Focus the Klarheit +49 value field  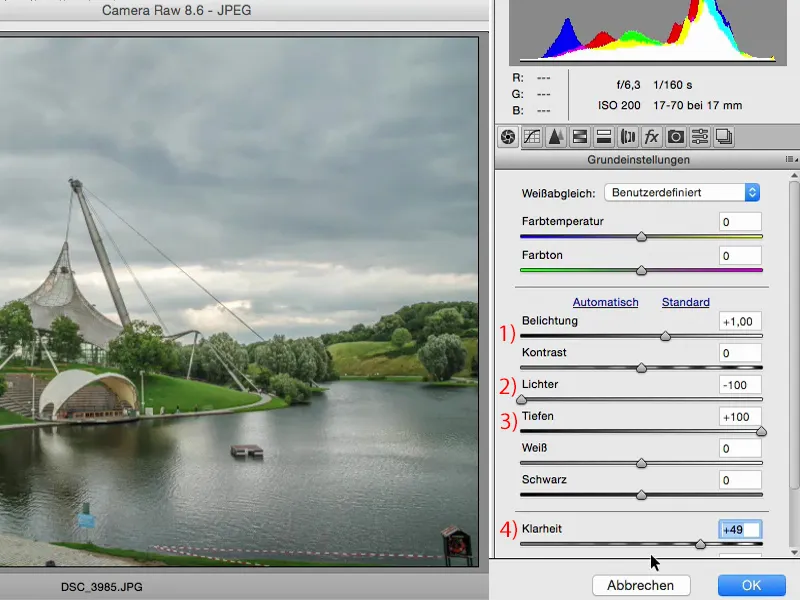(740, 530)
